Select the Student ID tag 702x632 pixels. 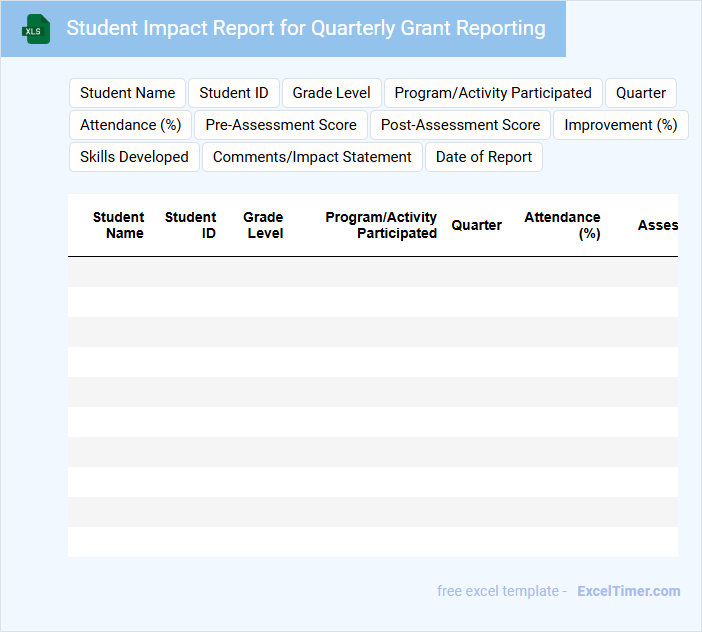point(234,93)
